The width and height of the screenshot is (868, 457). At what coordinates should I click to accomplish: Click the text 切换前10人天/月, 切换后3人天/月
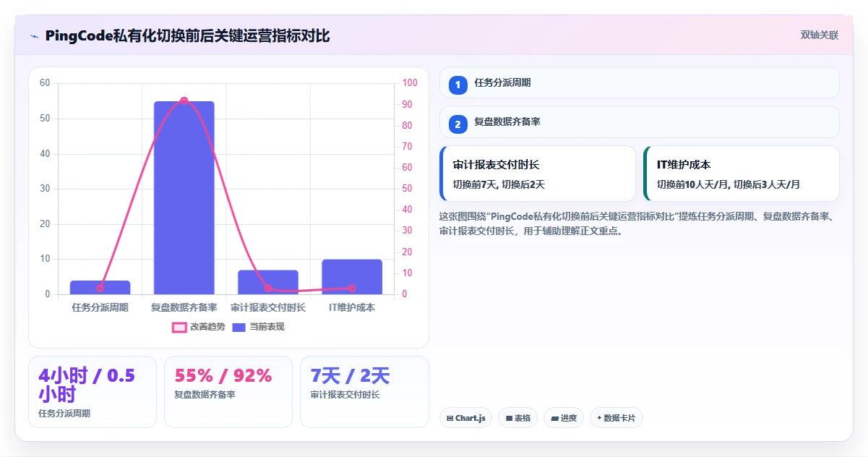tap(729, 184)
